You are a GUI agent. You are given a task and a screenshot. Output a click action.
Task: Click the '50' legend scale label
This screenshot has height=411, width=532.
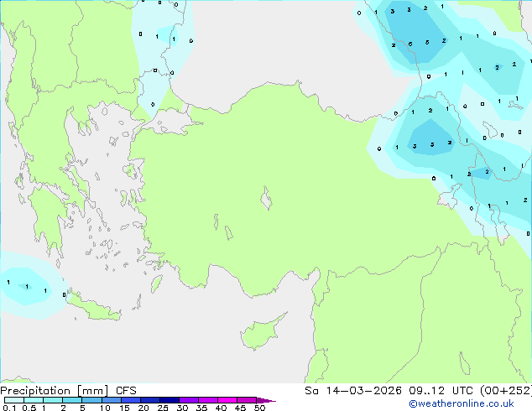click(260, 408)
